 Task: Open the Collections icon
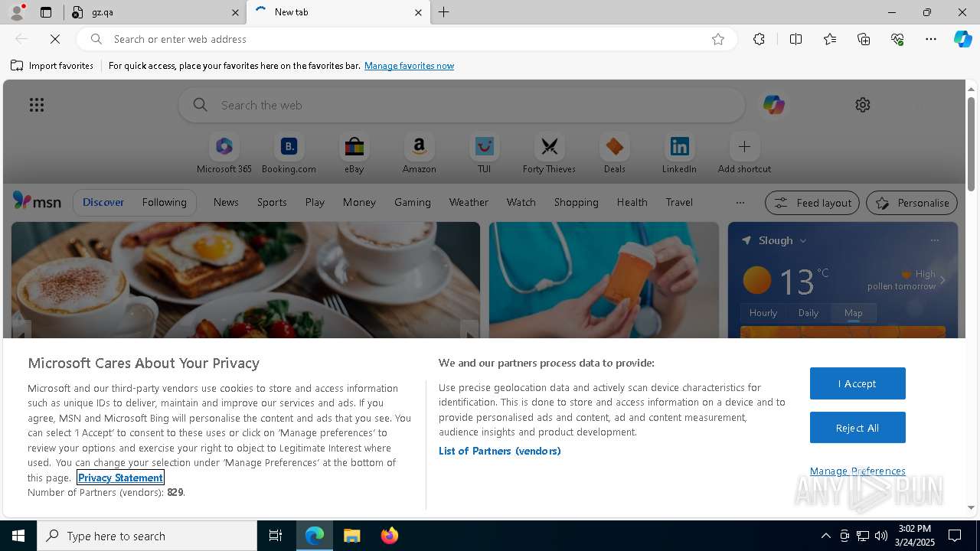[864, 39]
